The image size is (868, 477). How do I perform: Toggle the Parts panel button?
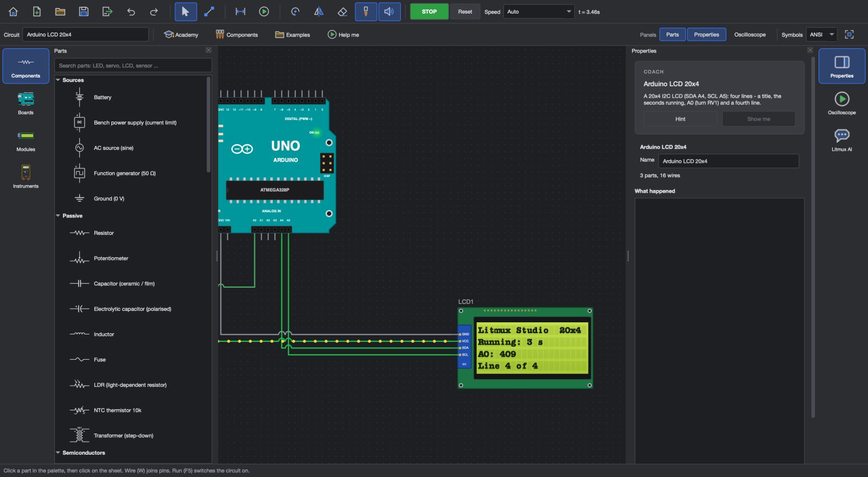point(673,35)
